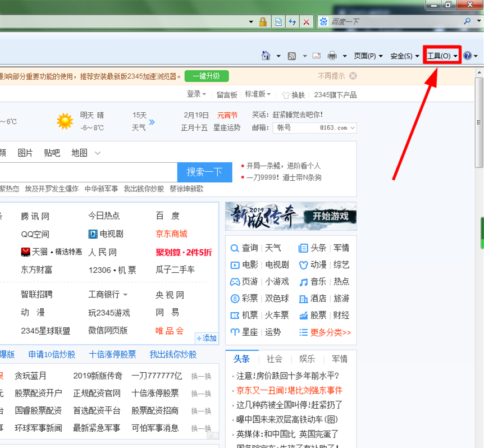Viewport: 484px width, 448px height.
Task: Open the address bar history dropdown arrow
Action: [x=251, y=22]
